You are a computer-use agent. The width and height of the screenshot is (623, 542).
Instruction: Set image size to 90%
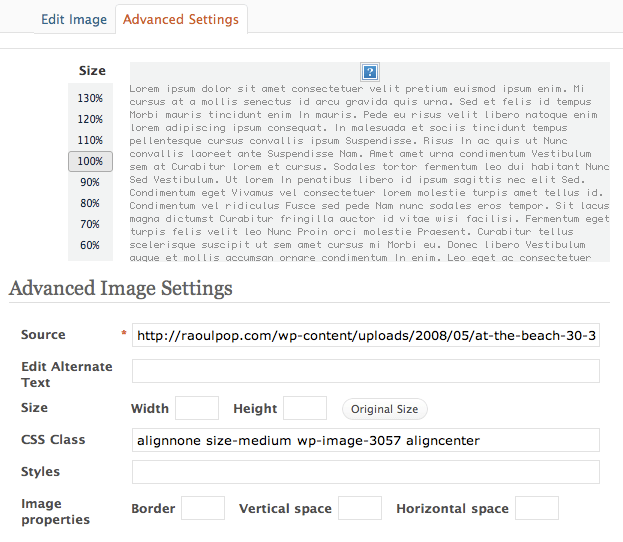click(x=90, y=182)
